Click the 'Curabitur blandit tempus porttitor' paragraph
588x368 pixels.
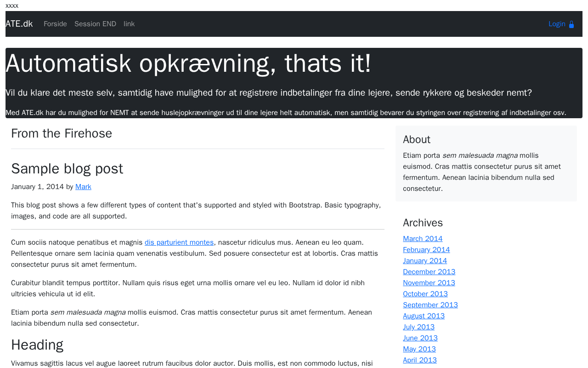[188, 288]
